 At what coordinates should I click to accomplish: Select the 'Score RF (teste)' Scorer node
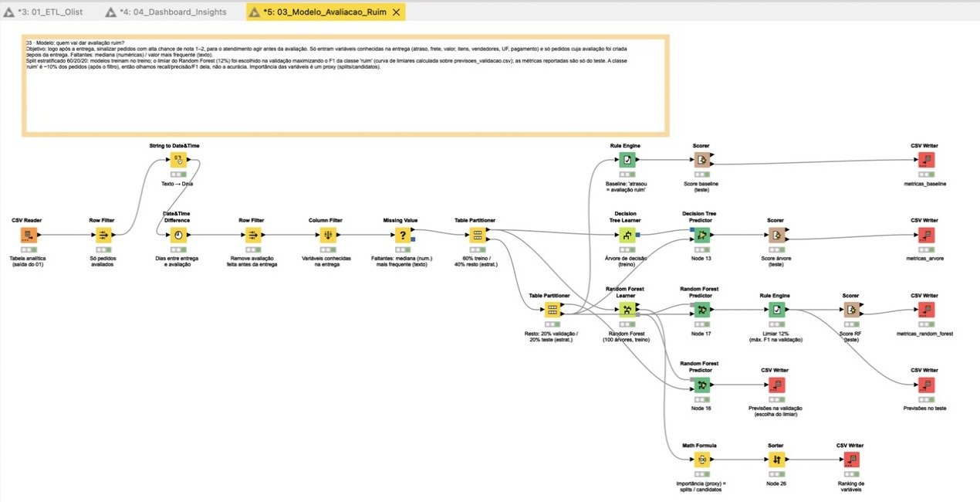[851, 310]
